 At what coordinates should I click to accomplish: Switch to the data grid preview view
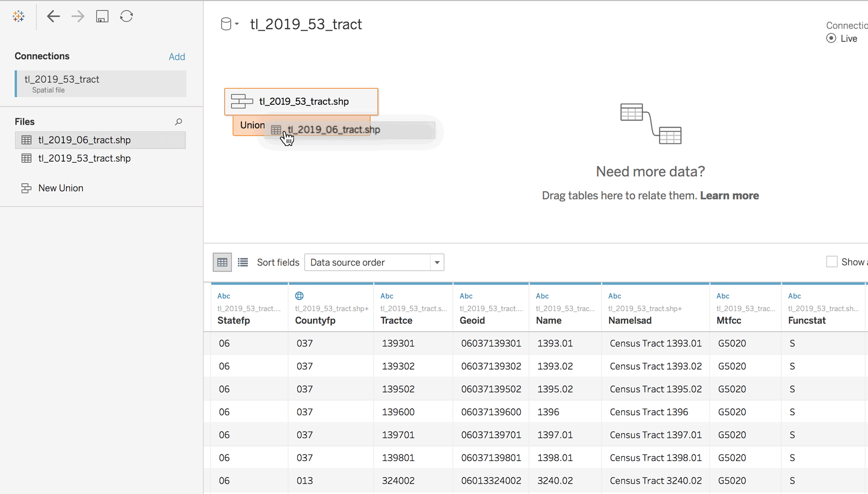[222, 262]
